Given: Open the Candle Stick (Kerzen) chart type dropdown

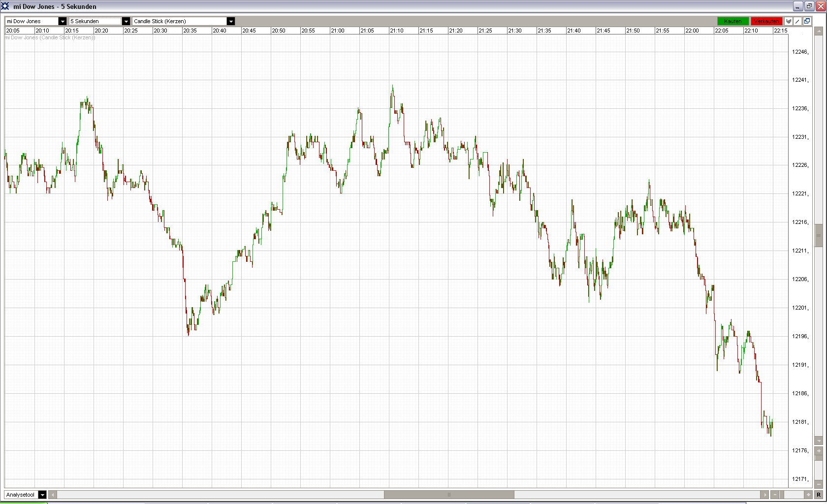Looking at the screenshot, I should coord(184,21).
